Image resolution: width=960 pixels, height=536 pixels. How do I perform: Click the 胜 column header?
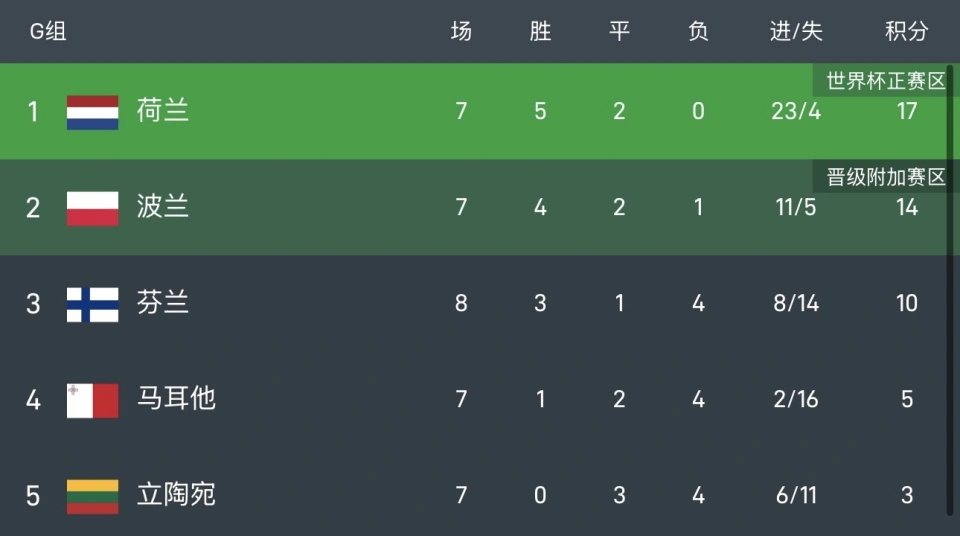click(540, 31)
